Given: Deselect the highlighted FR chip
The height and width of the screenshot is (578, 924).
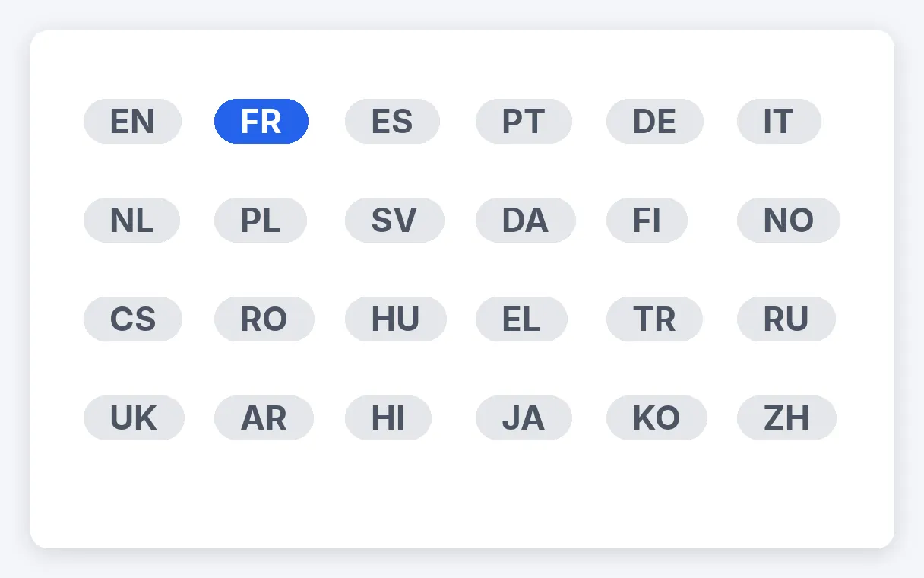Looking at the screenshot, I should coord(261,121).
